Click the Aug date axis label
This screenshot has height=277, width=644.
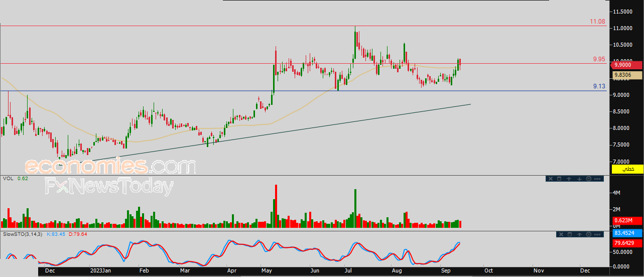(x=397, y=270)
